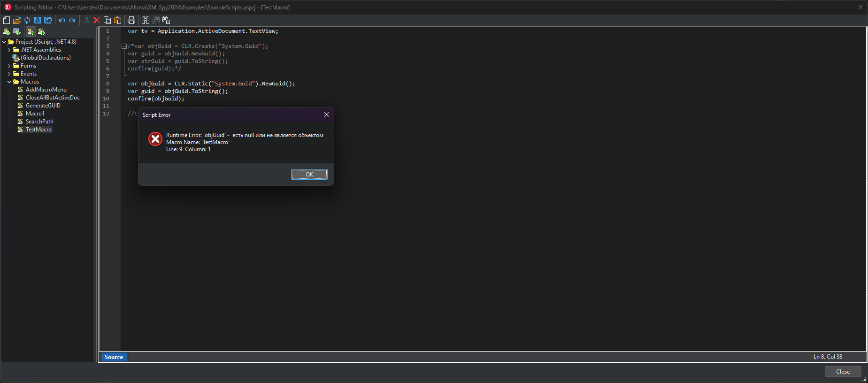The height and width of the screenshot is (383, 868).
Task: Save the script with the floppy disk icon
Action: [38, 20]
